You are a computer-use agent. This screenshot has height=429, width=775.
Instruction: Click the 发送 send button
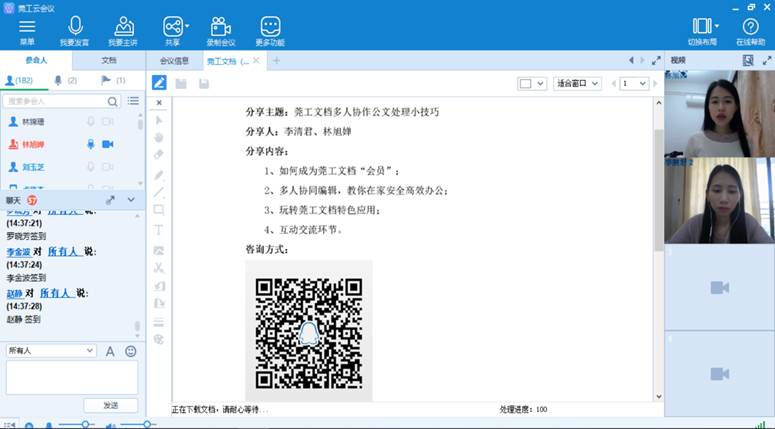point(111,405)
